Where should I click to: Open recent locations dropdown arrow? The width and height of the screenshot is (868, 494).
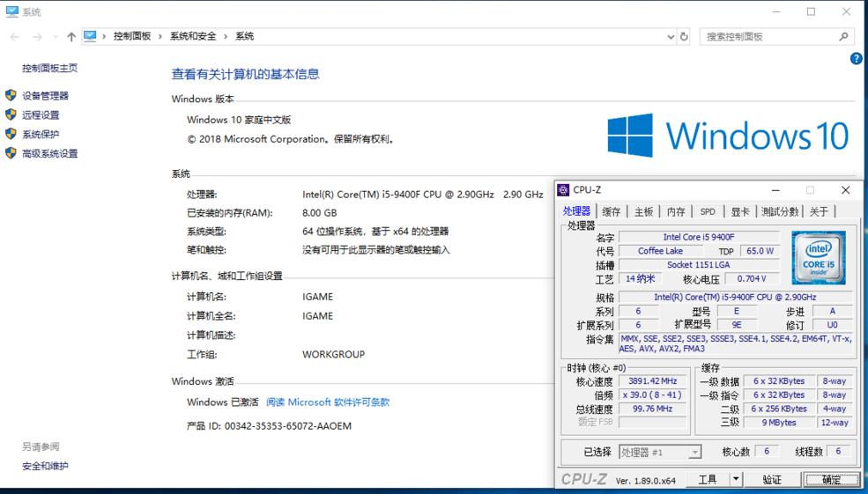55,37
